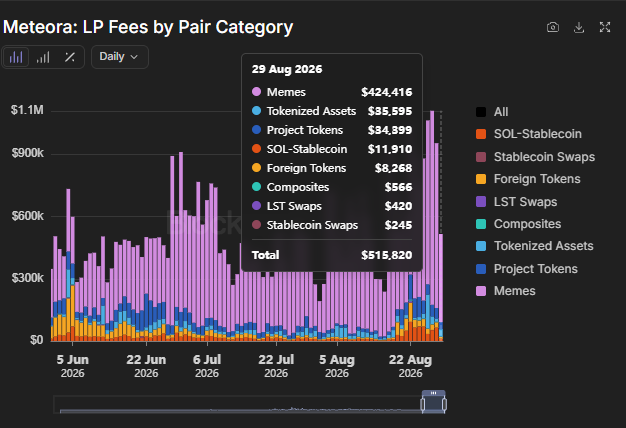Click the tallest bar reaching $1.1M
The width and height of the screenshot is (626, 428).
coord(432,226)
